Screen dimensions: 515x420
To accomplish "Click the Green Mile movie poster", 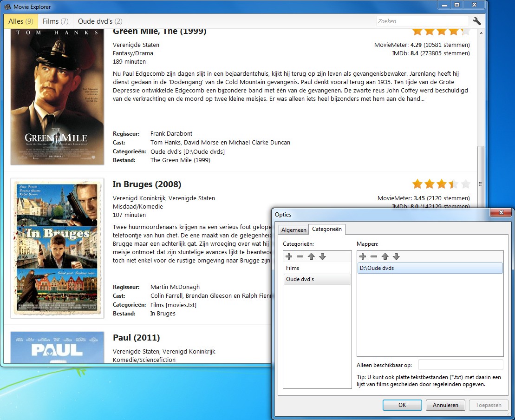I will 57,97.
